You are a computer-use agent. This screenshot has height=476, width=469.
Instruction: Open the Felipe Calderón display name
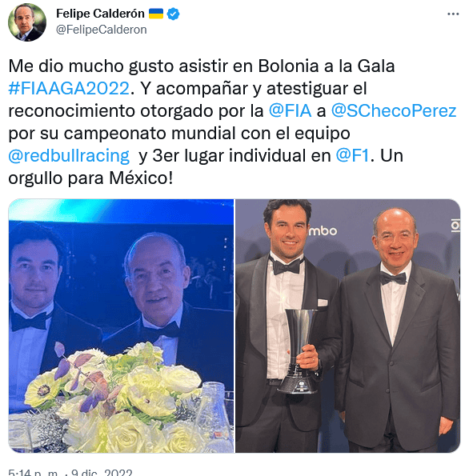pos(100,14)
